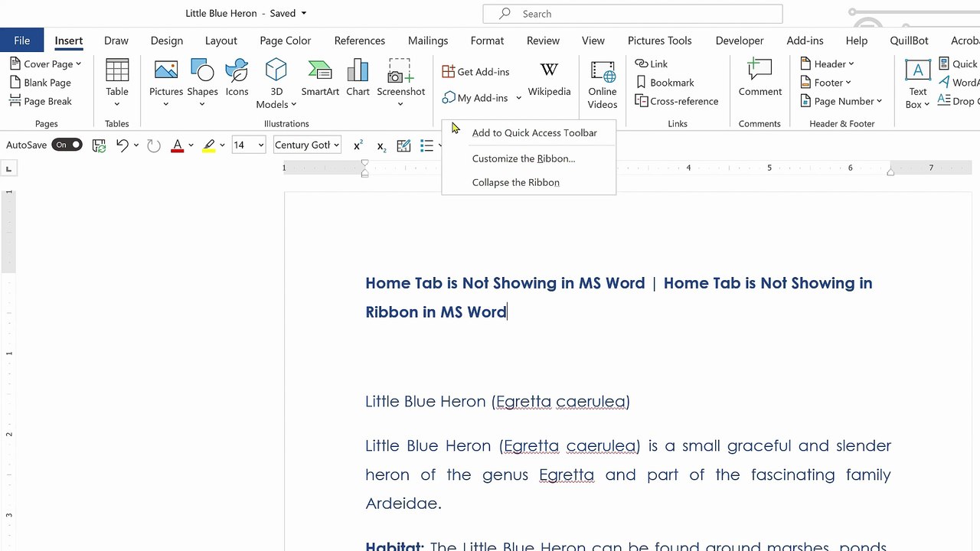This screenshot has width=980, height=551.
Task: Insert a Cross-reference
Action: click(x=677, y=101)
